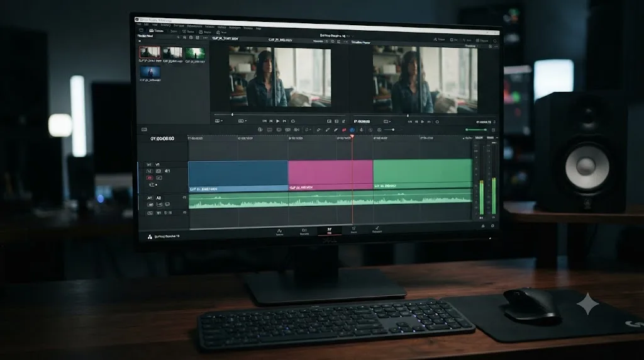The width and height of the screenshot is (644, 360).
Task: Play in reverse in the timeline viewer
Action: pos(416,121)
